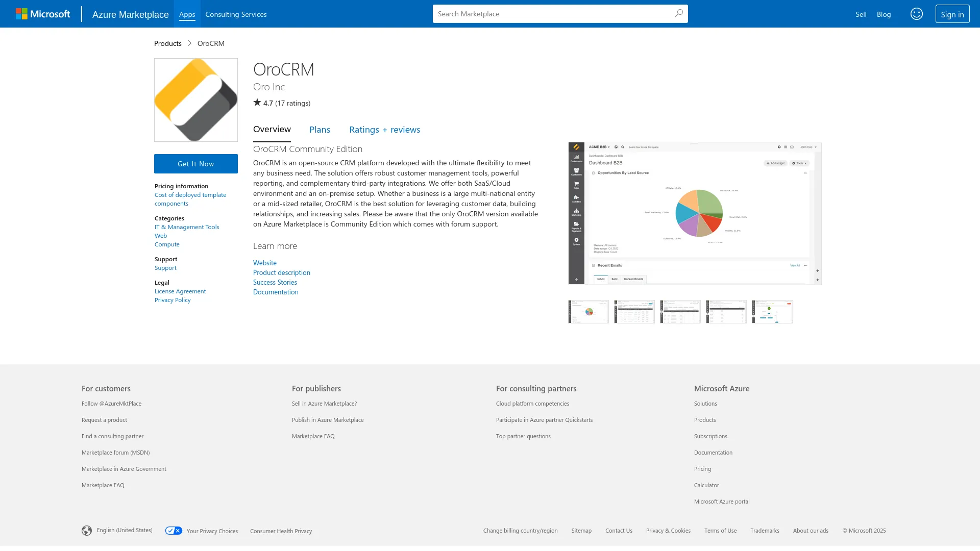Open IT & Management Tools category
This screenshot has height=551, width=980.
point(187,227)
